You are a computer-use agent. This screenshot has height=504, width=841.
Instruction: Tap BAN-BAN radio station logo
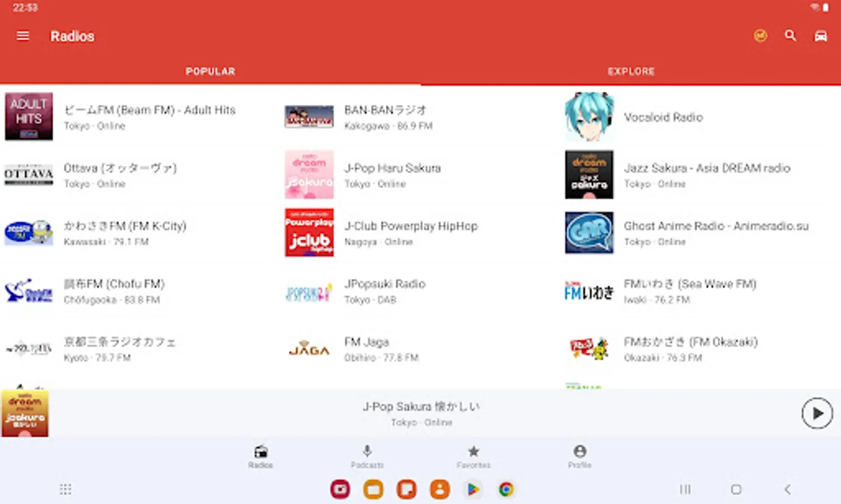point(309,116)
